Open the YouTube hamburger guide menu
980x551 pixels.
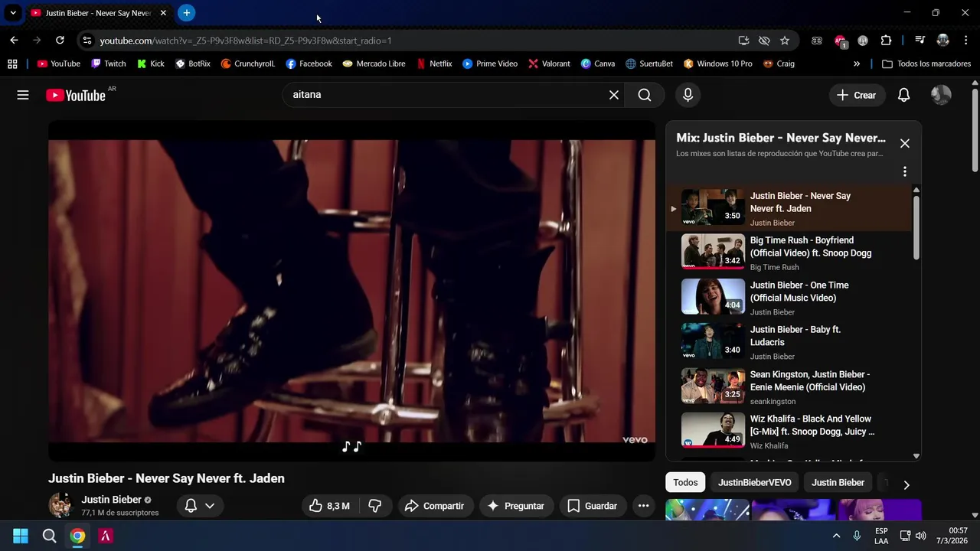click(x=23, y=95)
